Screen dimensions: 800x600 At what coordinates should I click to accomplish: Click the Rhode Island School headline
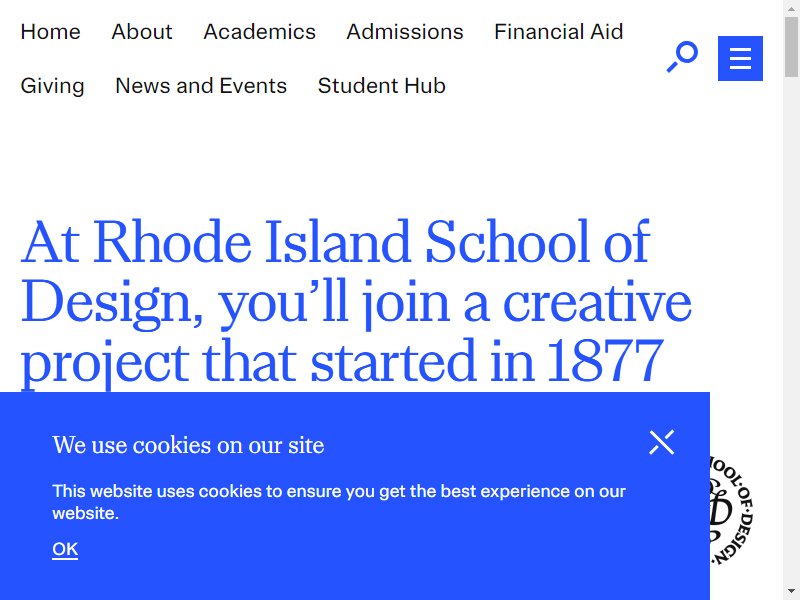coord(356,301)
